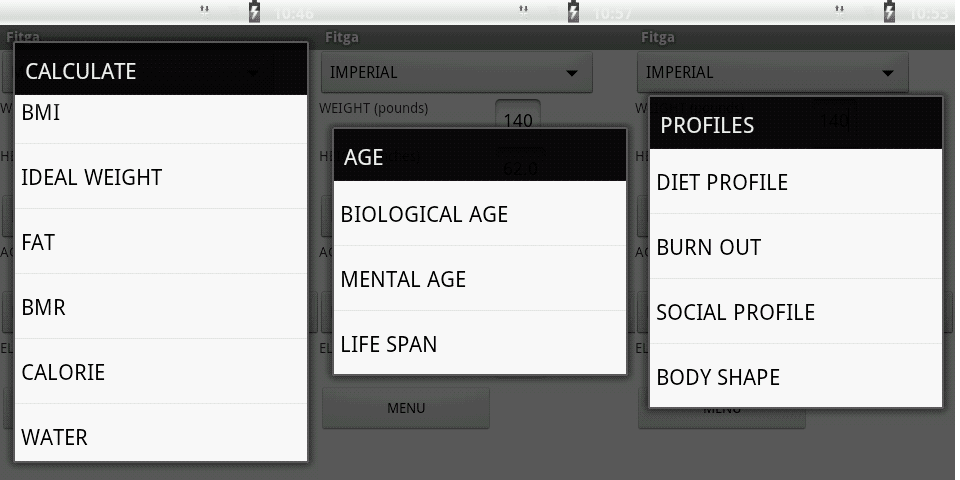The image size is (960, 480).
Task: Select BIOLOGICAL AGE option
Action: click(480, 214)
